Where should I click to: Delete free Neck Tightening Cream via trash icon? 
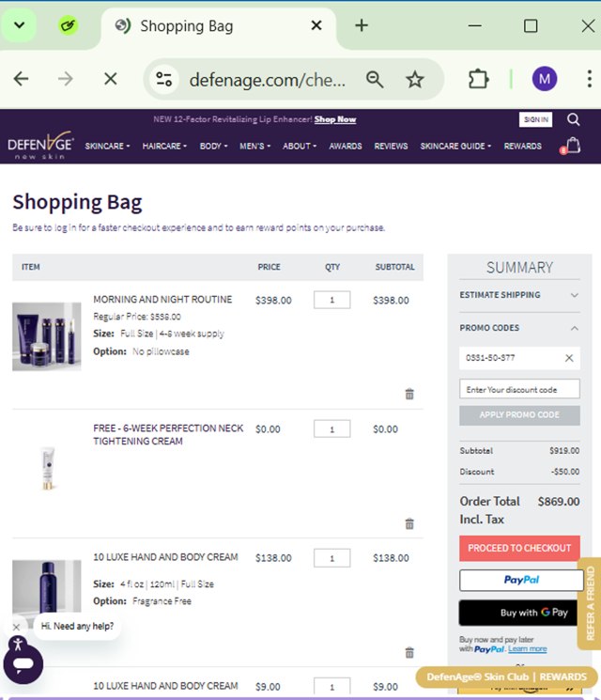[409, 523]
